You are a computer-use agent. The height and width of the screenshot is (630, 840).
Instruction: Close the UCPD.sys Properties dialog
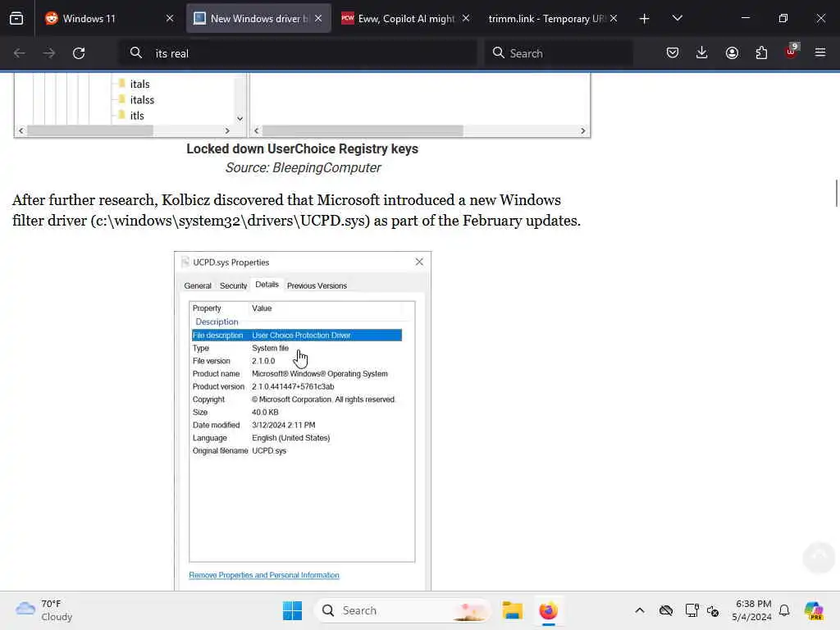tap(419, 262)
